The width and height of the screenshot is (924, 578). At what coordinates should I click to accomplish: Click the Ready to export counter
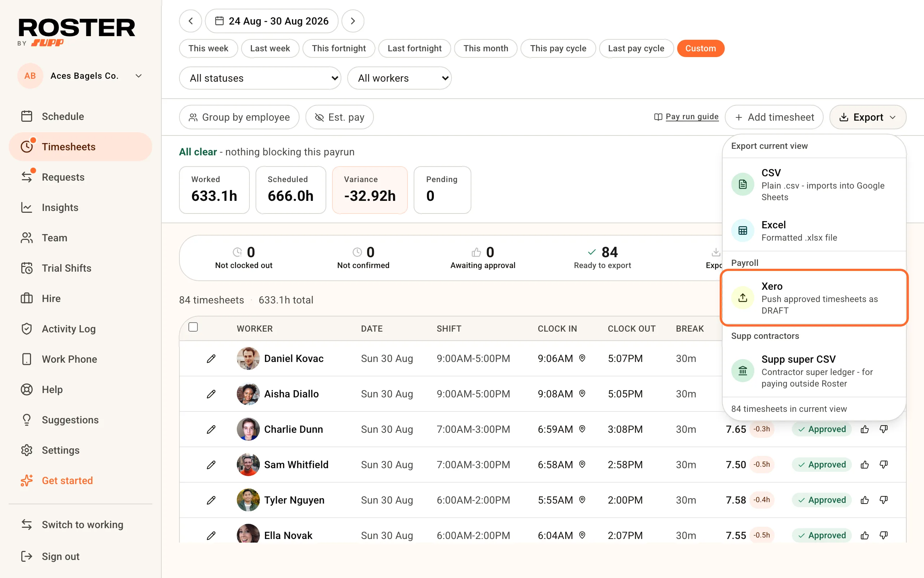pos(602,258)
